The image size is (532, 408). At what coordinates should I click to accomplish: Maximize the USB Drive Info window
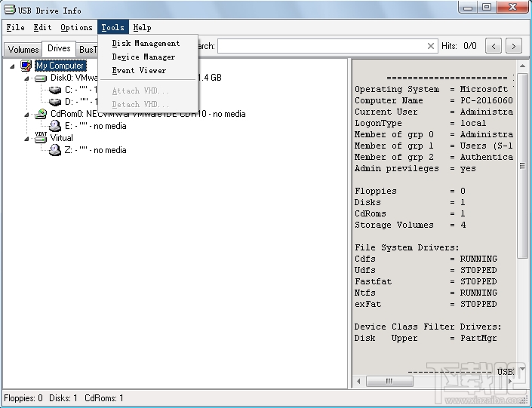click(487, 7)
